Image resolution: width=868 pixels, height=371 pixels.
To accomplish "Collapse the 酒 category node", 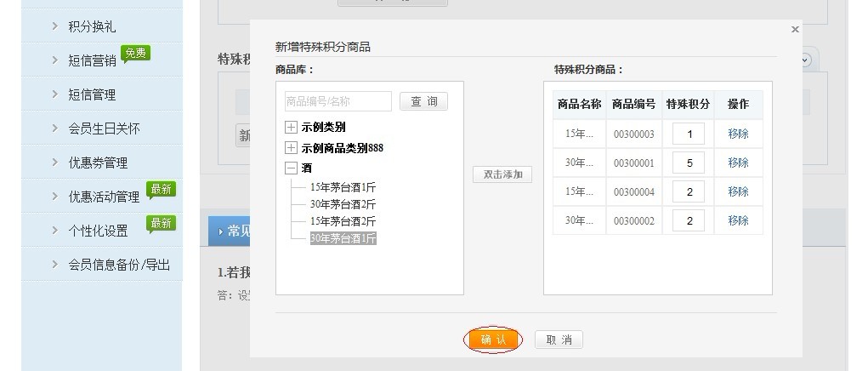I will coord(291,168).
